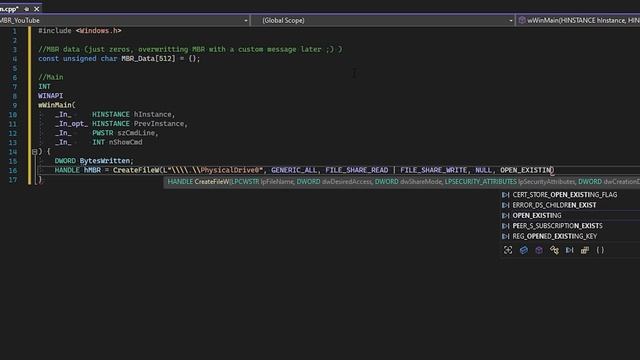
Task: Click the //Main comment on line 6
Action: tap(51, 77)
